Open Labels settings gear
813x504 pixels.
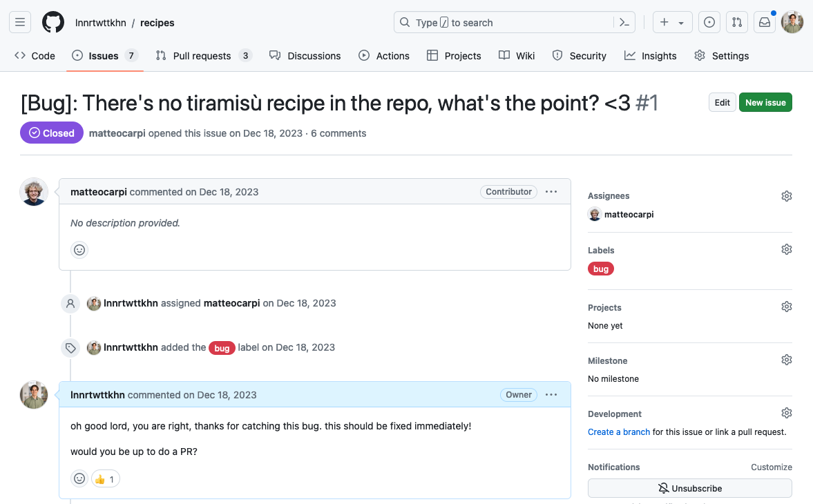[x=786, y=249]
